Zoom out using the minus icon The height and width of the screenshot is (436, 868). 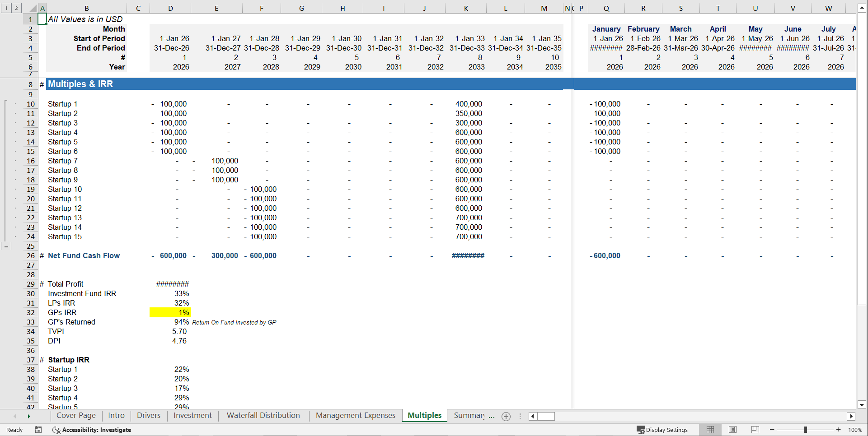tap(773, 429)
